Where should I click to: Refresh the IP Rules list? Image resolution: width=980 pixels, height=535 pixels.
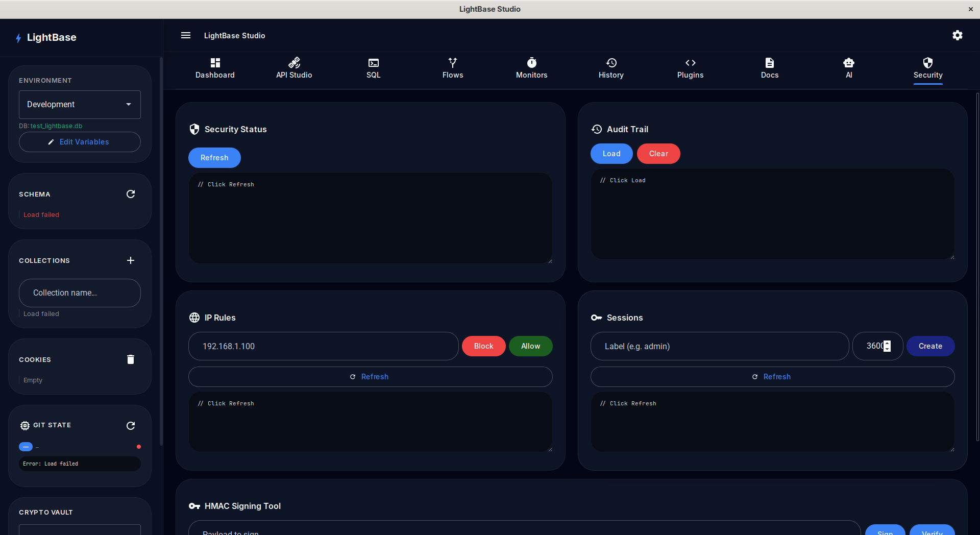coord(370,377)
